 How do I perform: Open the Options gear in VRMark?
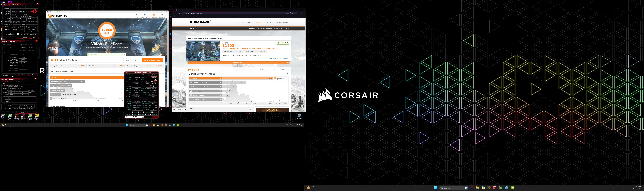click(162, 15)
